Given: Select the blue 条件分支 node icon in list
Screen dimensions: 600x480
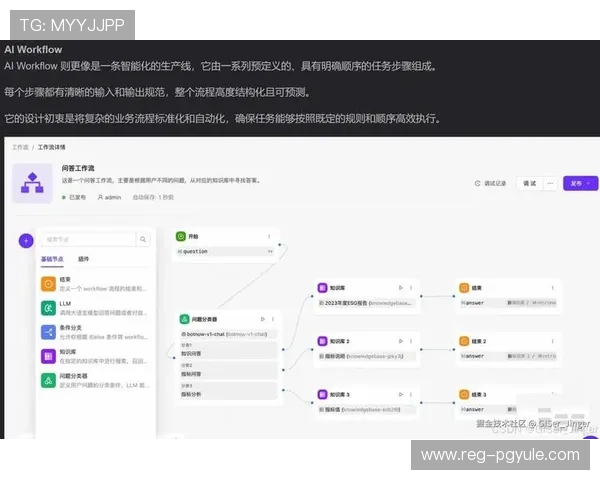Looking at the screenshot, I should [48, 332].
